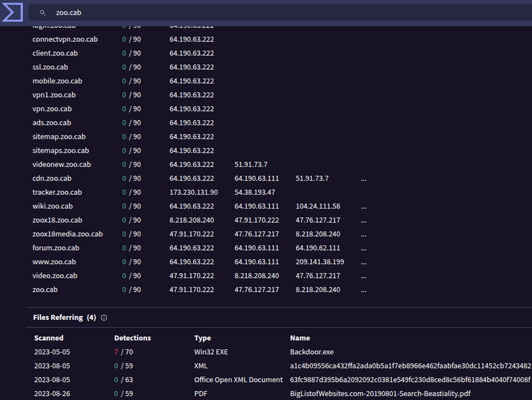Open subdomain sitemap.zoo.cab

59,137
